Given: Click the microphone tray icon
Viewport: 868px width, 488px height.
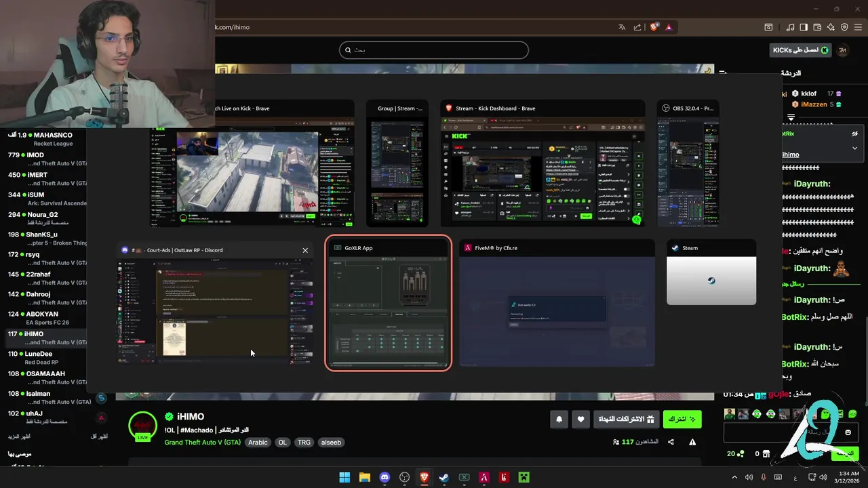Looking at the screenshot, I should click(x=764, y=477).
